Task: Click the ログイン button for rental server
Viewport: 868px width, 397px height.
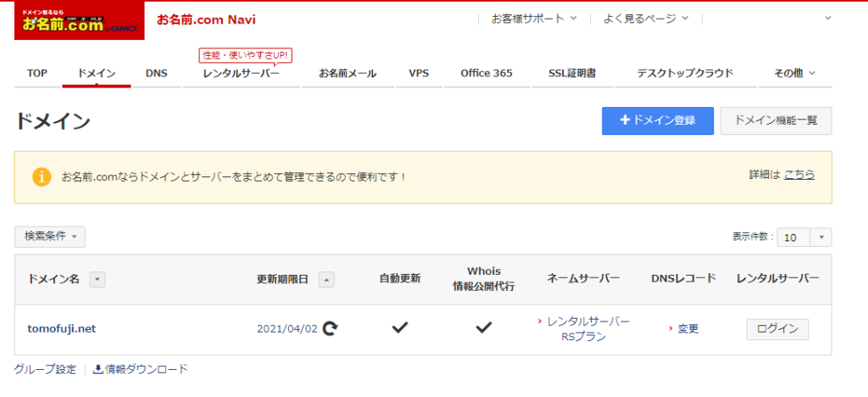Action: [777, 329]
